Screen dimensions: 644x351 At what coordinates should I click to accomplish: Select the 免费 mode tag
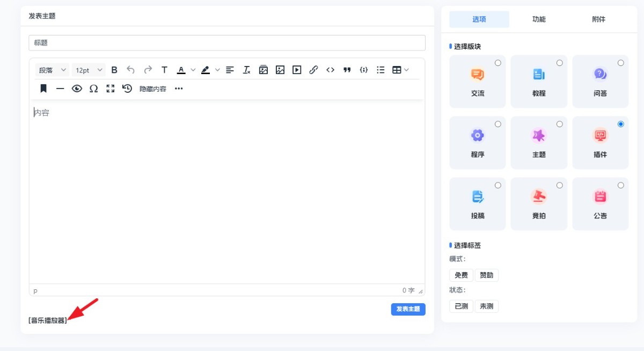[461, 275]
